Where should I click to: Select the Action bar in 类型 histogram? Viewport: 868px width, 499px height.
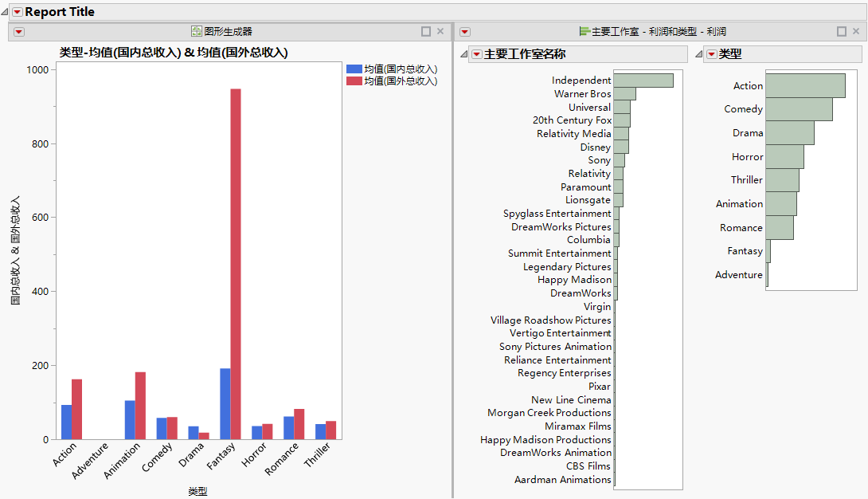tap(805, 86)
